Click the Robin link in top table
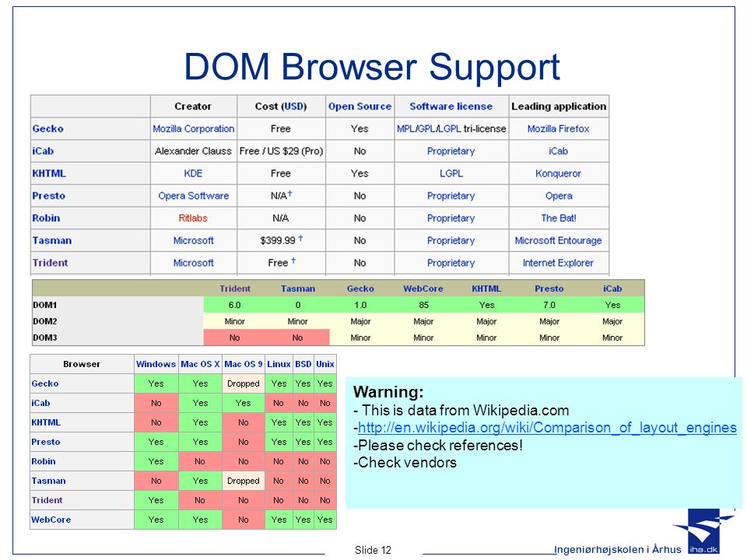 (x=46, y=218)
